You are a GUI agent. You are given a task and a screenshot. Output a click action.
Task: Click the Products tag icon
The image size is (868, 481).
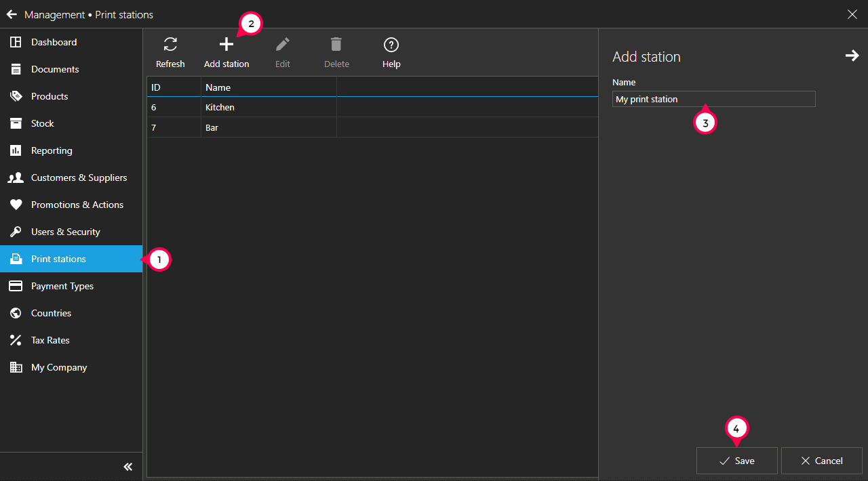tap(16, 96)
